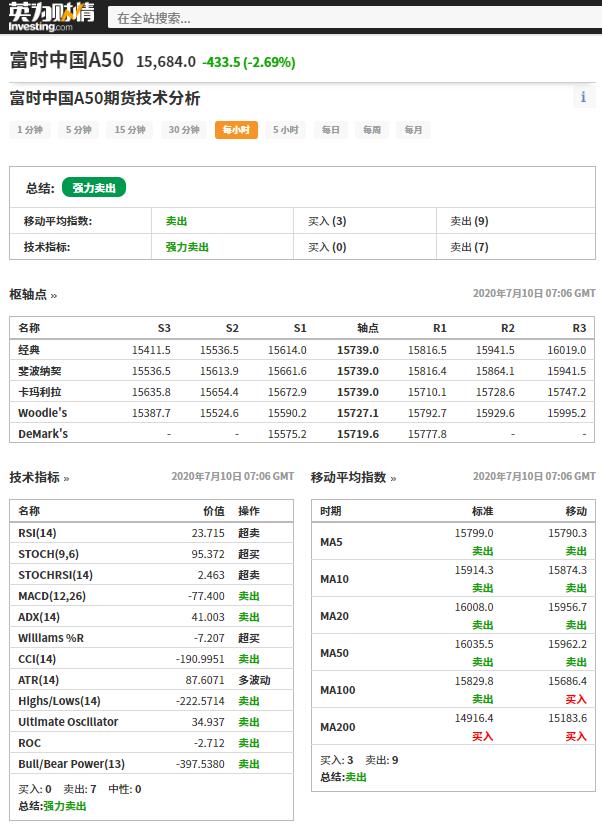The width and height of the screenshot is (602, 831).
Task: Click the 斐波纳契 pivot row label
Action: tap(40, 371)
